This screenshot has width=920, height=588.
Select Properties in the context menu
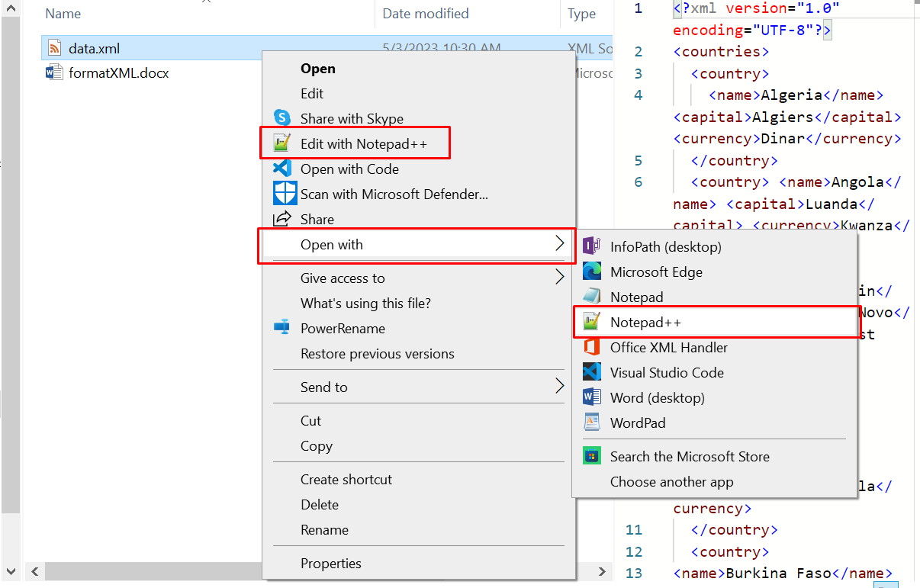330,564
